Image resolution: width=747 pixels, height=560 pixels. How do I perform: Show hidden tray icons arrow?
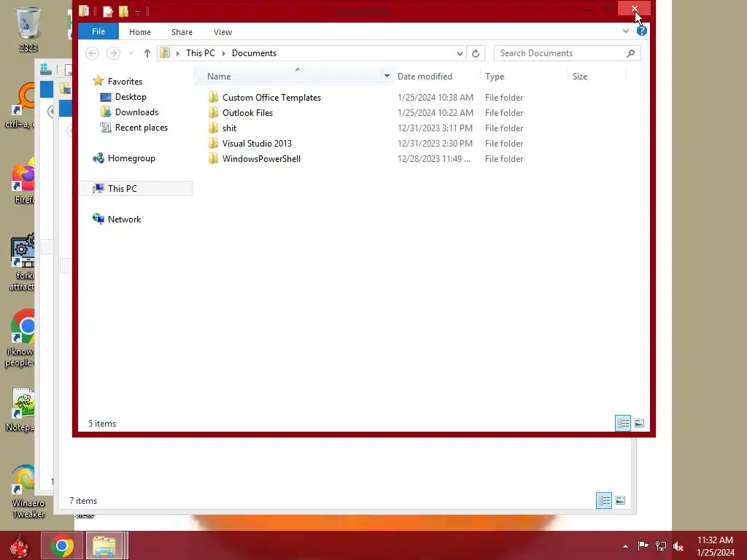(x=625, y=546)
